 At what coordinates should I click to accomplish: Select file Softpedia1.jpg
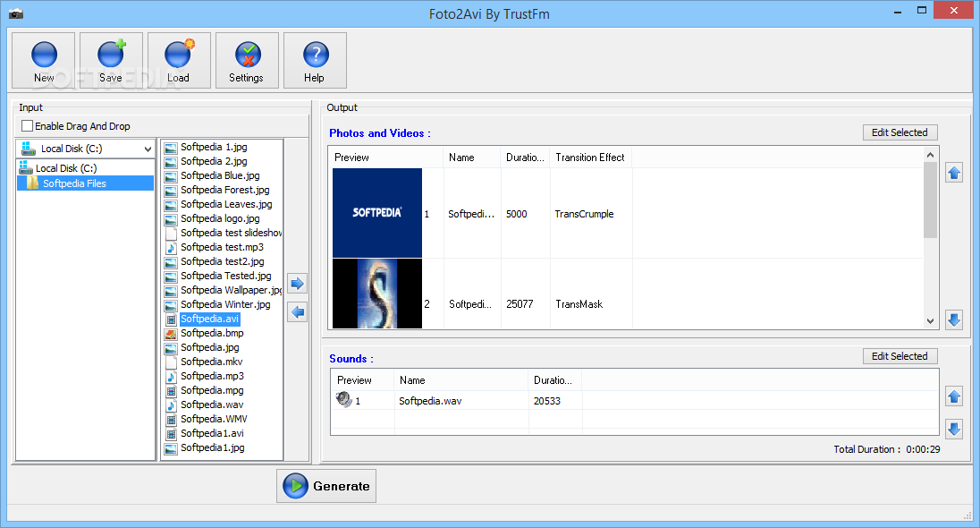(x=213, y=448)
